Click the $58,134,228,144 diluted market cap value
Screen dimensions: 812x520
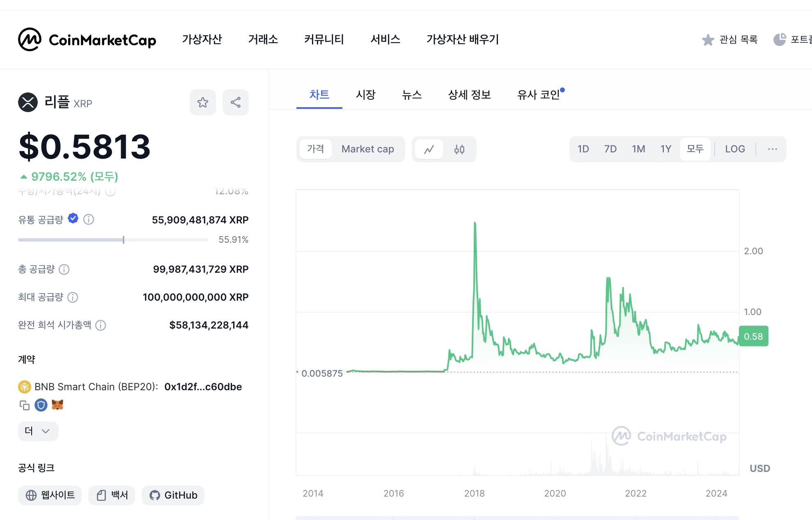tap(209, 325)
